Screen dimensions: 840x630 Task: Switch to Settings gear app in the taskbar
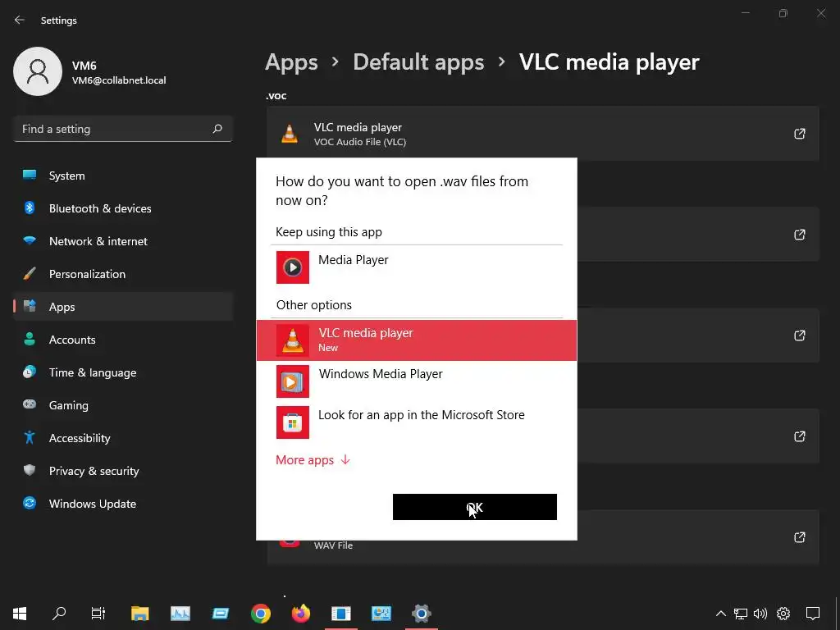pos(422,613)
